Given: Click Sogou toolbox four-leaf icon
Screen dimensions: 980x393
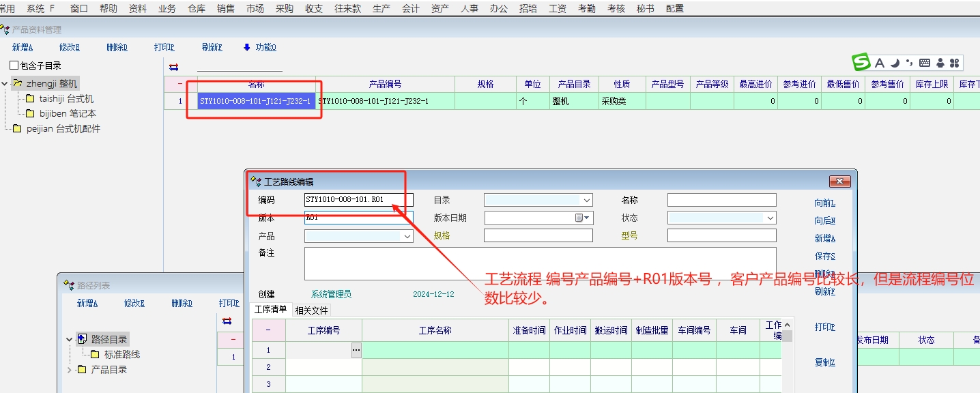Looking at the screenshot, I should click(954, 63).
